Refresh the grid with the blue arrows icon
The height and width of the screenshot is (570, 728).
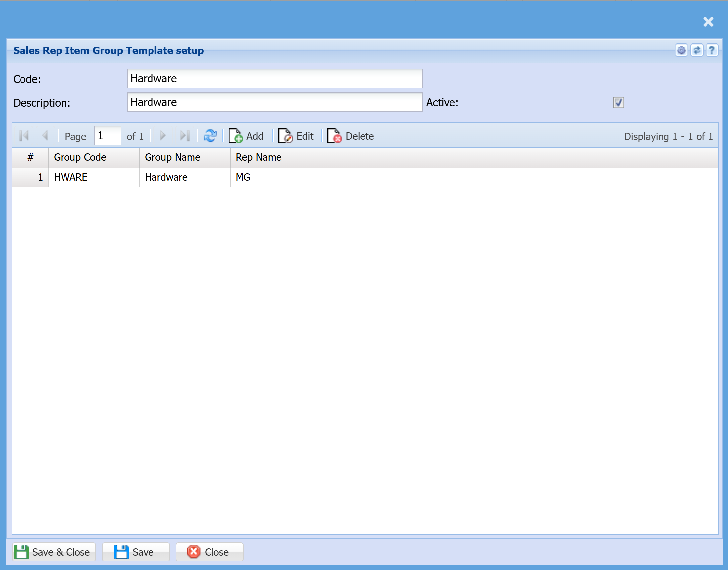[x=210, y=136]
